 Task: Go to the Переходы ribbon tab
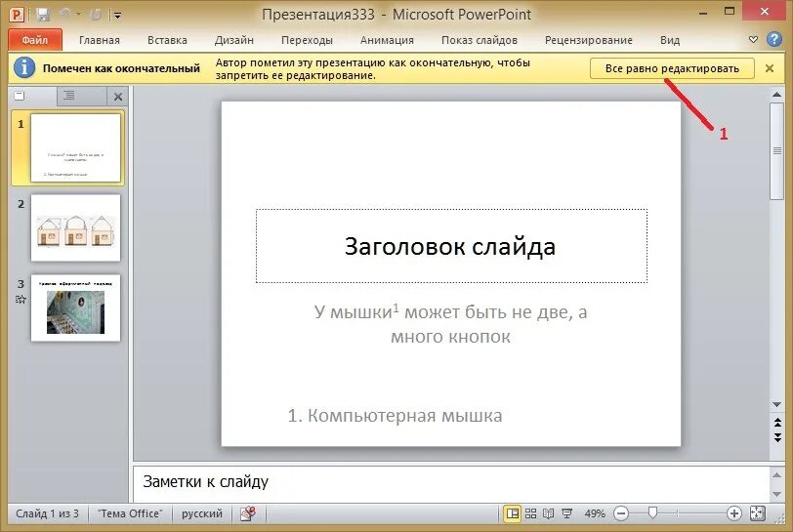(307, 40)
